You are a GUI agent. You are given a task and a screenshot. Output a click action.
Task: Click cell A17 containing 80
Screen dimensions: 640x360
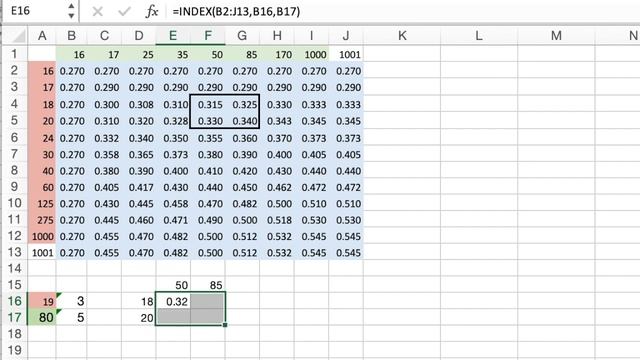42,318
